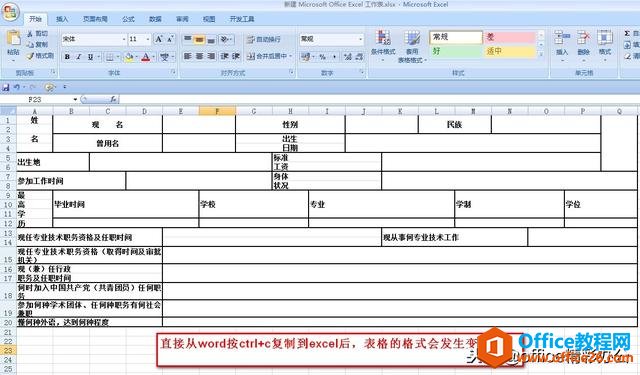Toggle Bold formatting
Screen dimensions: 640x375
coord(67,58)
